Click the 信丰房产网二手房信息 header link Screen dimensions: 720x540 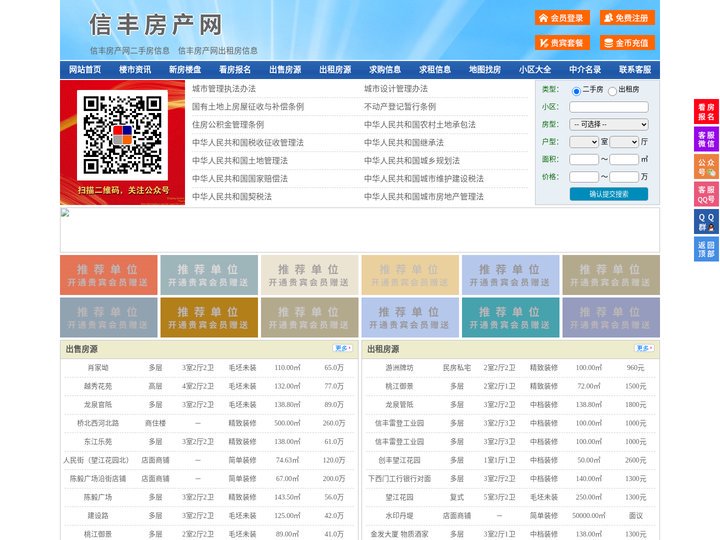click(129, 51)
